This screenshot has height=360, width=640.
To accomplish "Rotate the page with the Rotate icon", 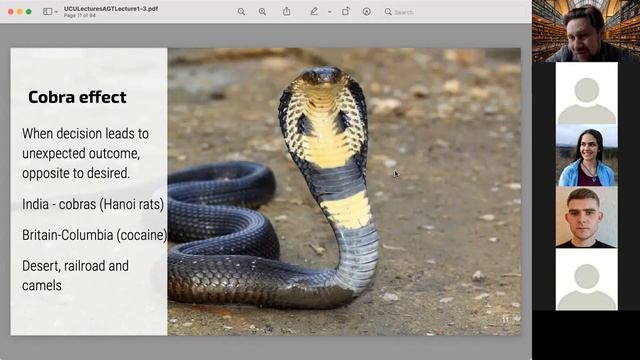I will [x=346, y=11].
